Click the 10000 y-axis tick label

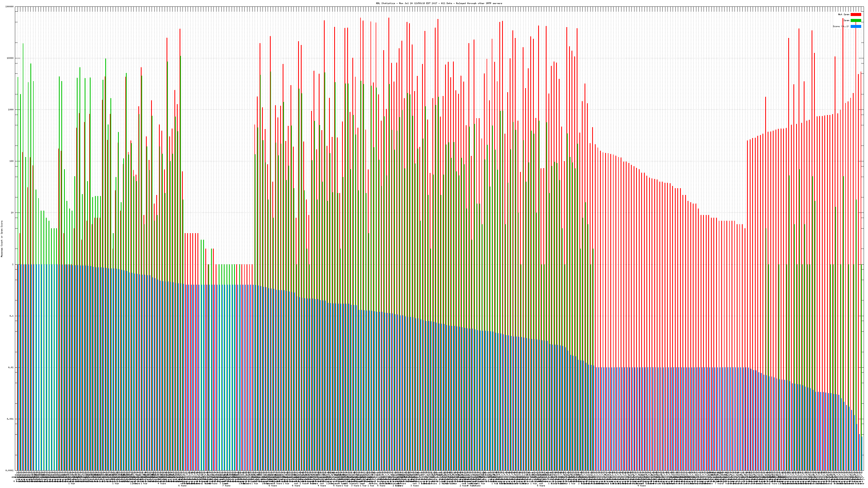pyautogui.click(x=11, y=58)
